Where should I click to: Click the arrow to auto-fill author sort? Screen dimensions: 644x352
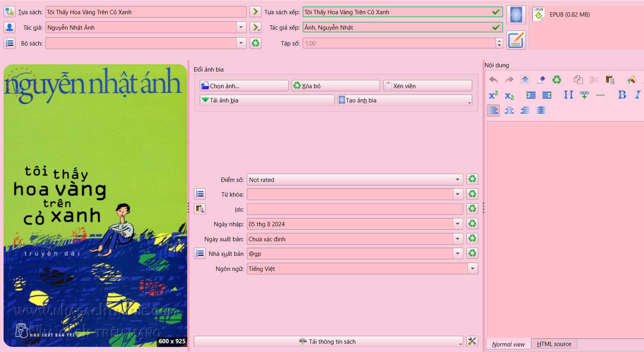pyautogui.click(x=256, y=27)
